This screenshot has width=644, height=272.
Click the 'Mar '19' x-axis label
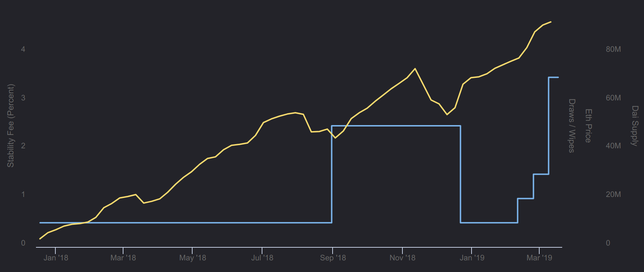click(539, 258)
